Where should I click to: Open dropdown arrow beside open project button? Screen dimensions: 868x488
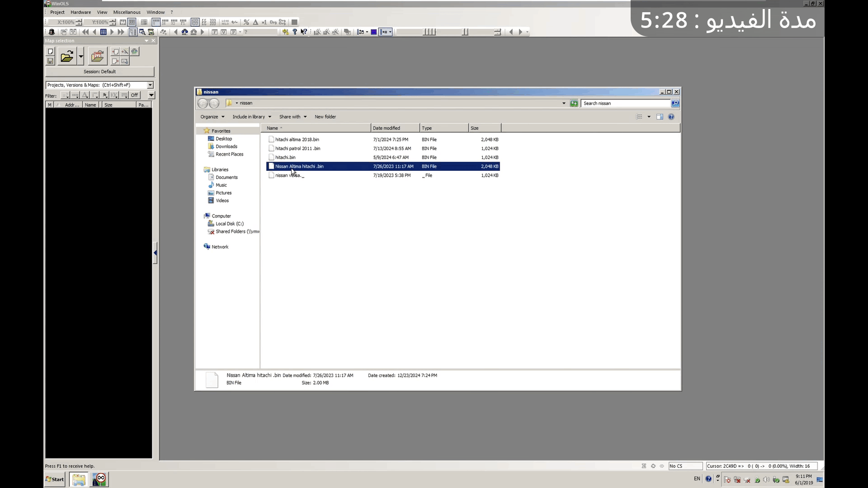pos(81,56)
